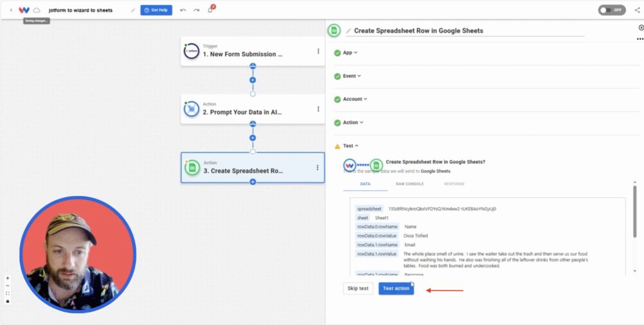Click the Jotform app icon on trigger step
The width and height of the screenshot is (644, 325).
coord(191,52)
